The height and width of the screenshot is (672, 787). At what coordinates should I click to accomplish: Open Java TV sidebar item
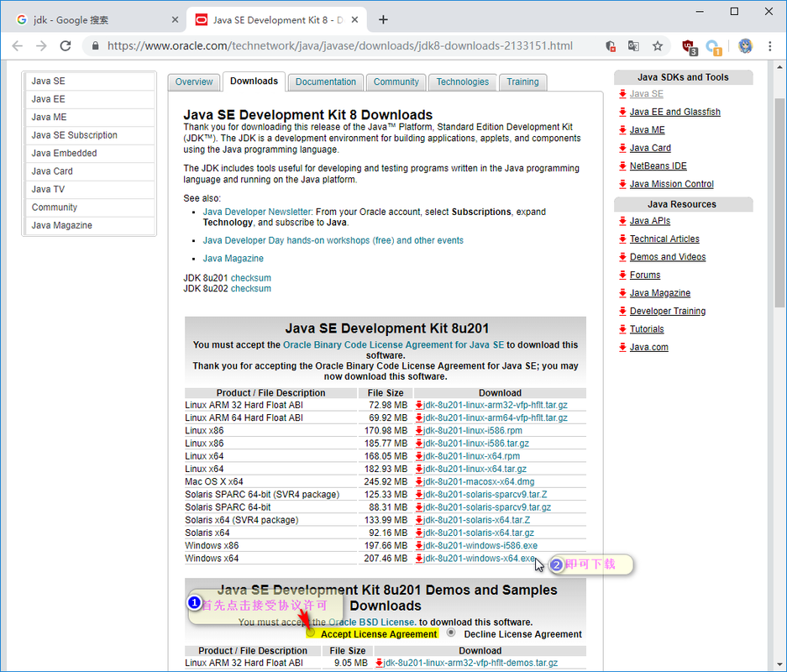coord(89,190)
